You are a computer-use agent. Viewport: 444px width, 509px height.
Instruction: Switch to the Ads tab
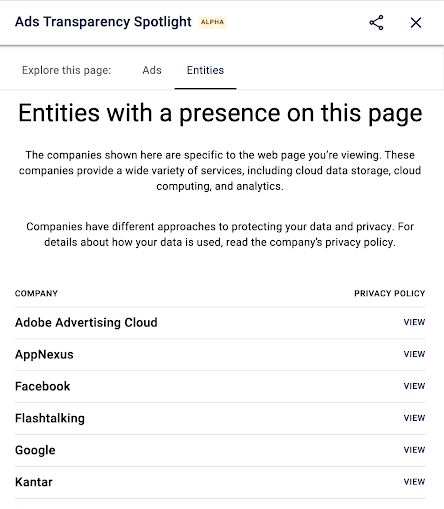[152, 70]
